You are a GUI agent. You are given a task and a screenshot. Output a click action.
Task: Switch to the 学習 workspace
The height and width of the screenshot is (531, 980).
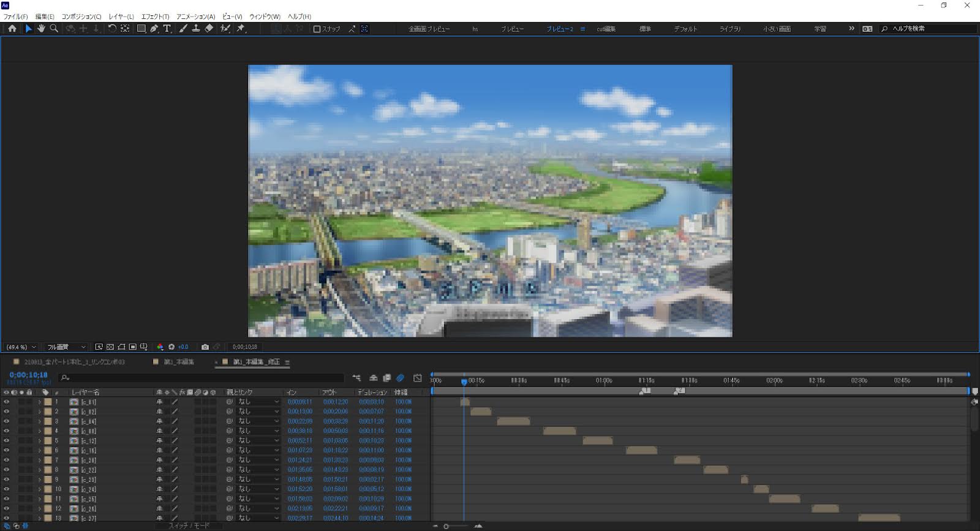820,29
